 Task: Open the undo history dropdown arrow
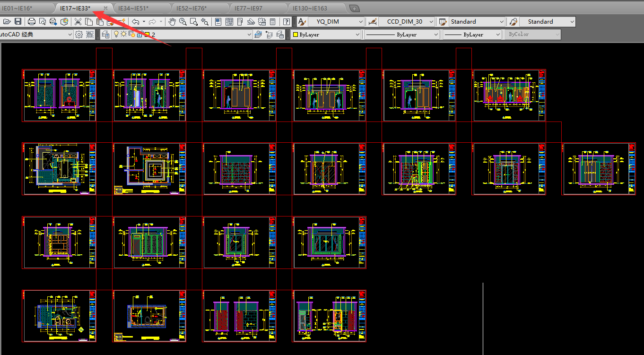click(x=144, y=22)
